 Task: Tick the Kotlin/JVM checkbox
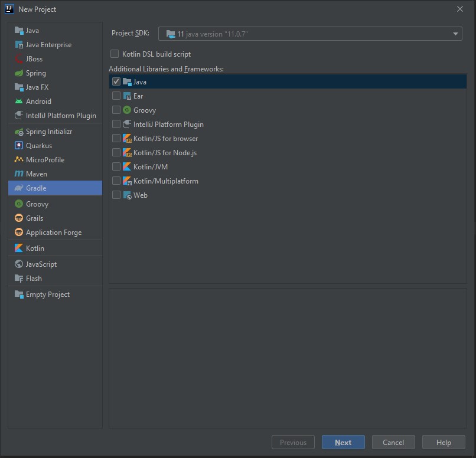(116, 166)
